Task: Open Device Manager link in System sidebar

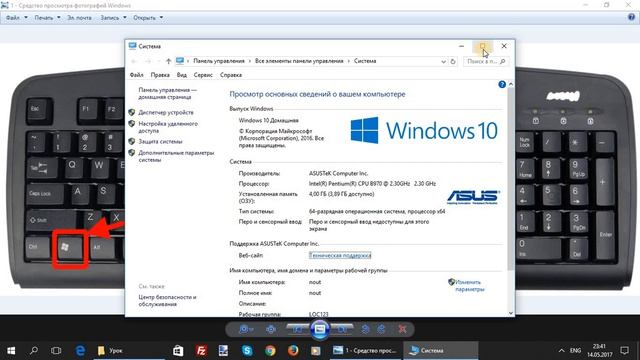Action: (166, 112)
